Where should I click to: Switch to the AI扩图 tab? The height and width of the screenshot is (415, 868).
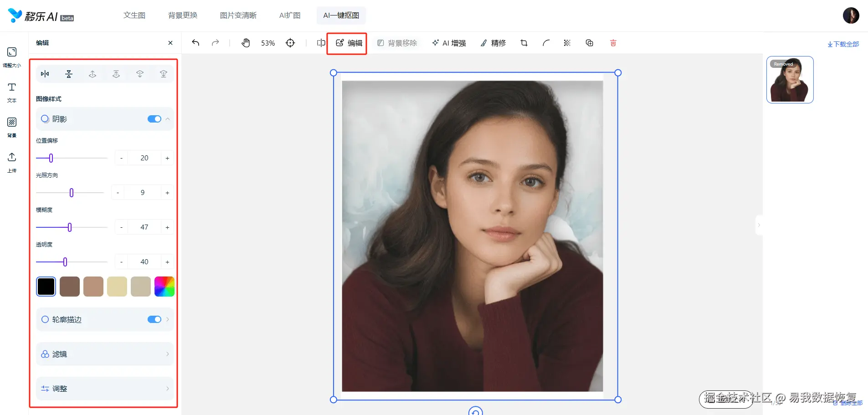click(x=290, y=15)
